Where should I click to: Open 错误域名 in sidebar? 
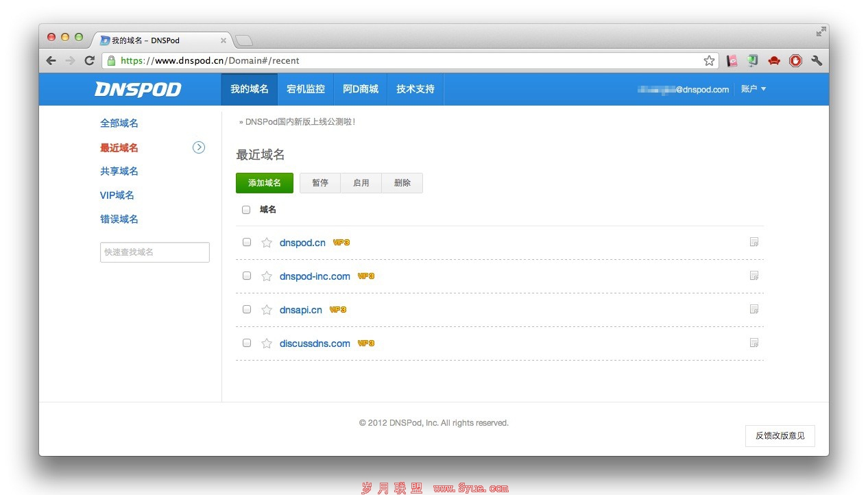(119, 219)
